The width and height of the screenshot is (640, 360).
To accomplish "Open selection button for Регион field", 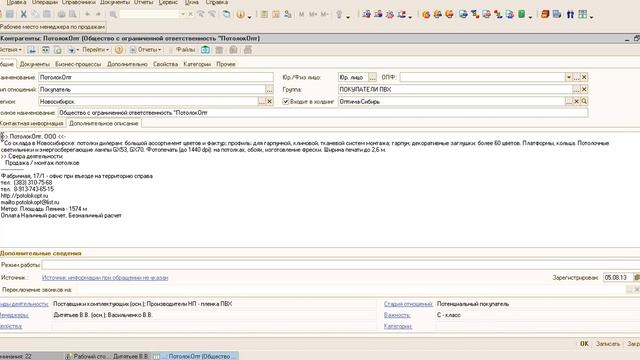I will pyautogui.click(x=262, y=101).
